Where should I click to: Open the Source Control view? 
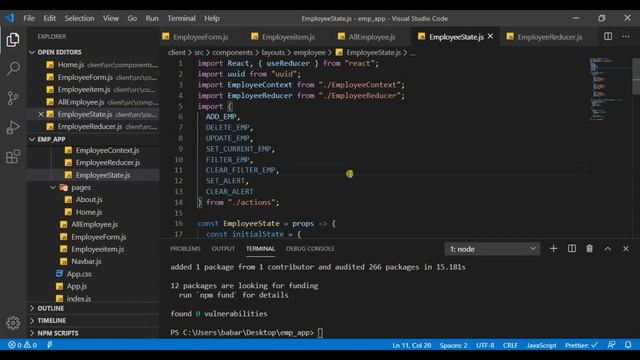pos(13,98)
